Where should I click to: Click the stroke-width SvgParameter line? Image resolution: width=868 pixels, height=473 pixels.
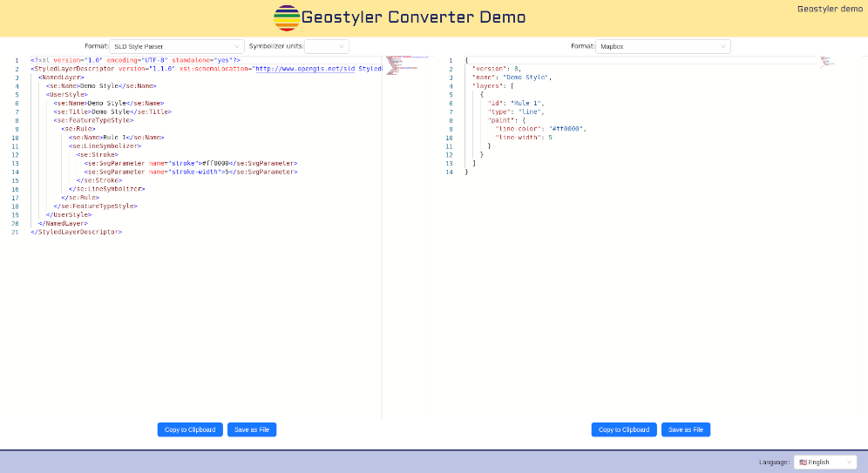(191, 172)
